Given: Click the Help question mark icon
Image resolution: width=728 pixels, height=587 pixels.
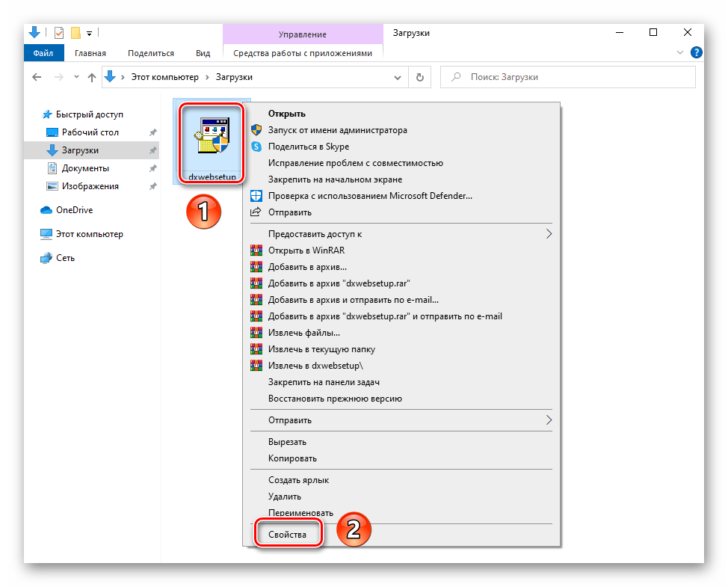Looking at the screenshot, I should (x=696, y=52).
